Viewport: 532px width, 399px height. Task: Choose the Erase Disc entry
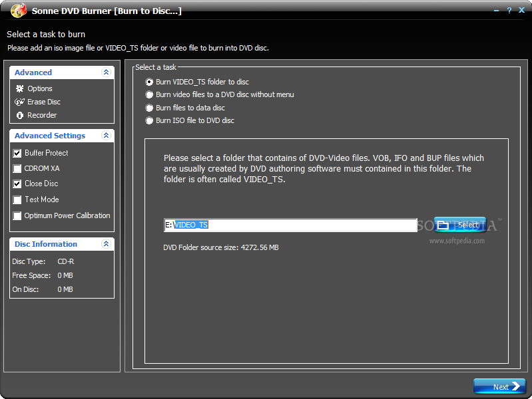click(x=44, y=102)
